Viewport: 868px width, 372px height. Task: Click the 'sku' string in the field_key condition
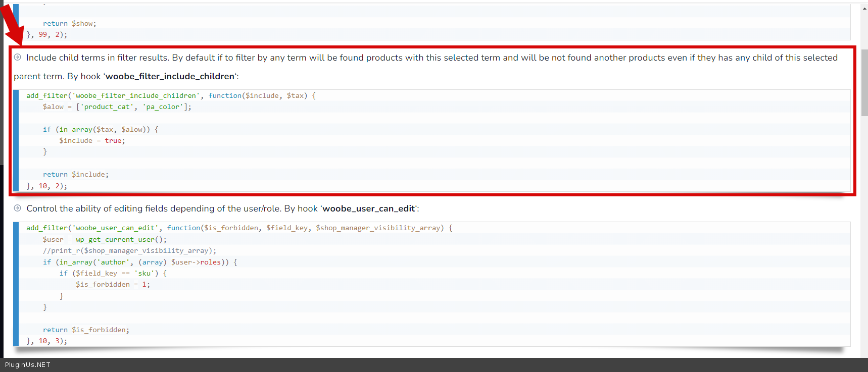pyautogui.click(x=144, y=274)
